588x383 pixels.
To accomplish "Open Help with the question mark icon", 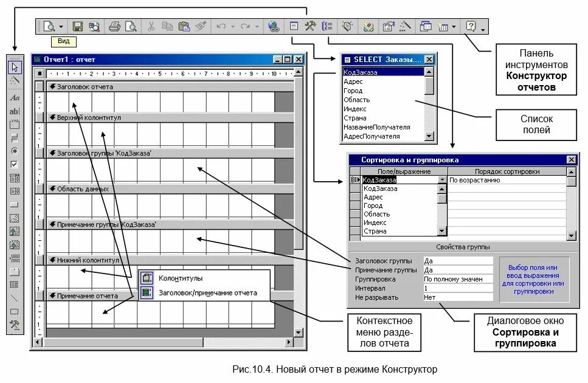I will [471, 27].
